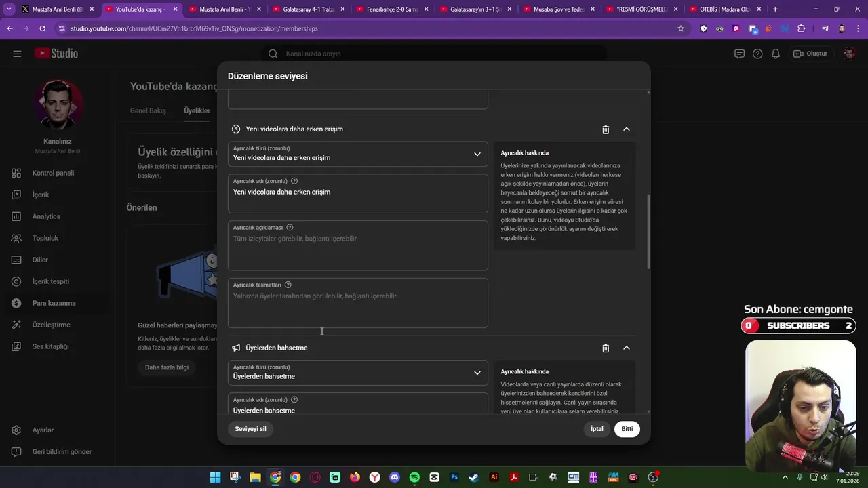Viewport: 868px width, 488px height.
Task: Open 'Ayarlar' gear icon in sidebar
Action: pos(17,430)
